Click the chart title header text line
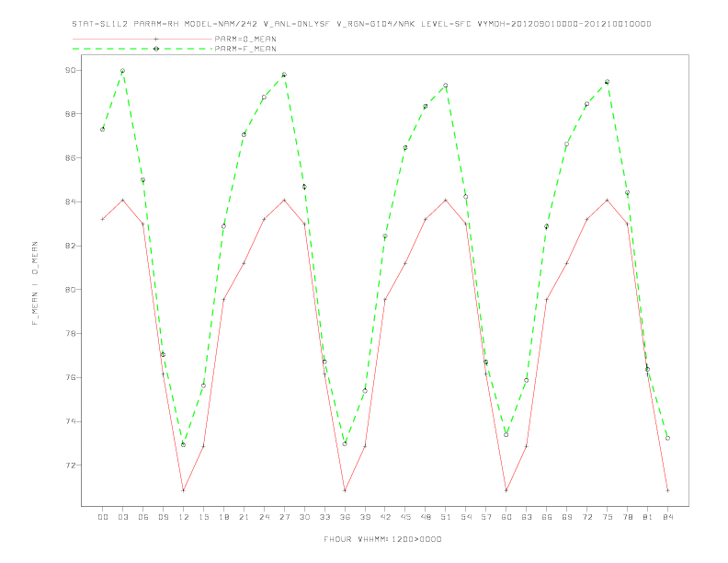 (x=361, y=24)
